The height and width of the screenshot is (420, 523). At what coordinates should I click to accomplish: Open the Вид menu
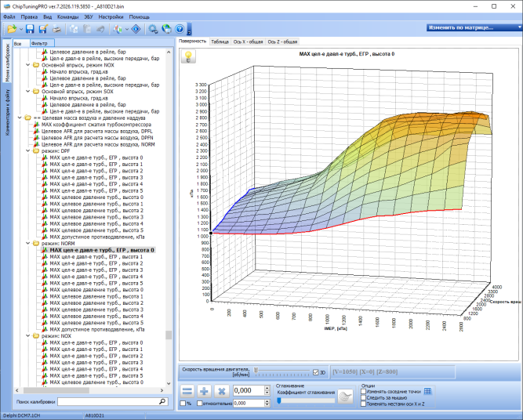(47, 16)
